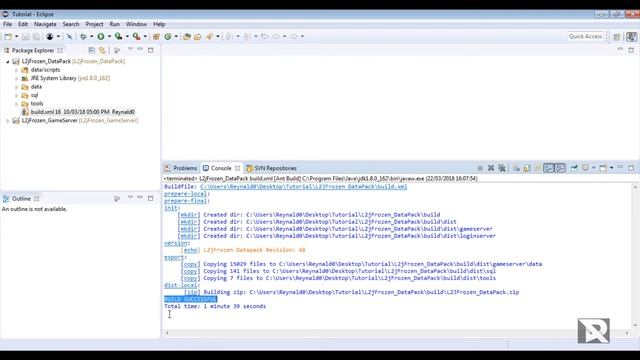The height and width of the screenshot is (360, 640).
Task: Open the Edit menu
Action: [x=23, y=24]
